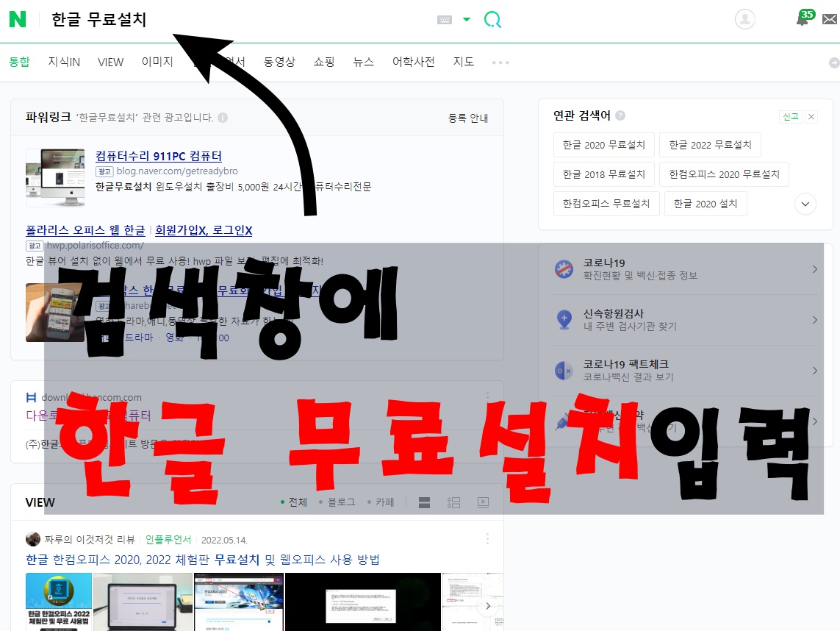Select the 통합 tab
Image resolution: width=840 pixels, height=631 pixels.
(x=19, y=62)
